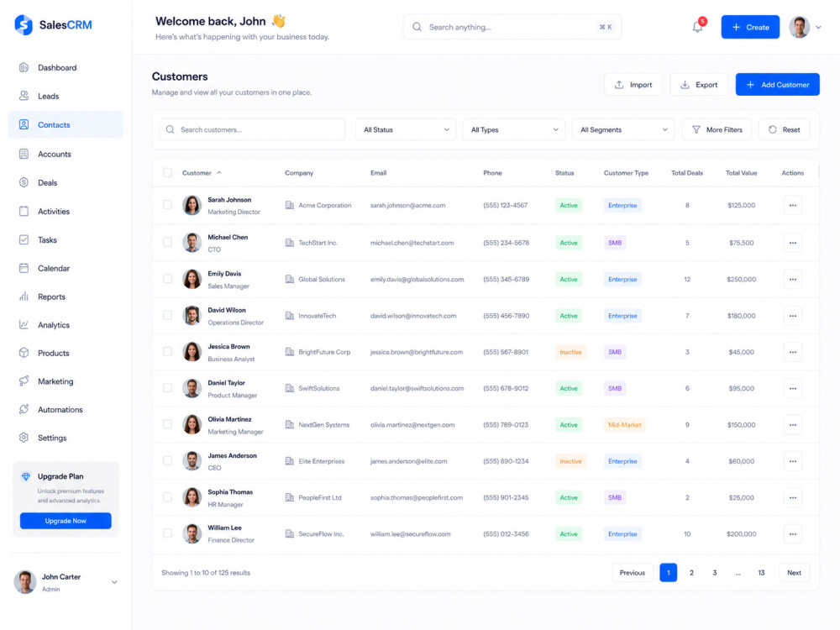Toggle the select-all customers checkbox
This screenshot has width=840, height=630.
pyautogui.click(x=168, y=172)
